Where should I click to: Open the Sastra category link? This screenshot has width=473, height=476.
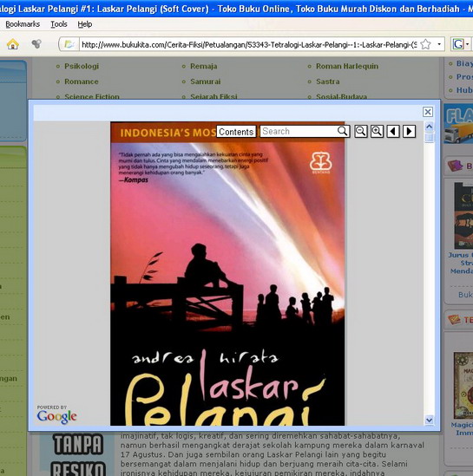tap(328, 82)
